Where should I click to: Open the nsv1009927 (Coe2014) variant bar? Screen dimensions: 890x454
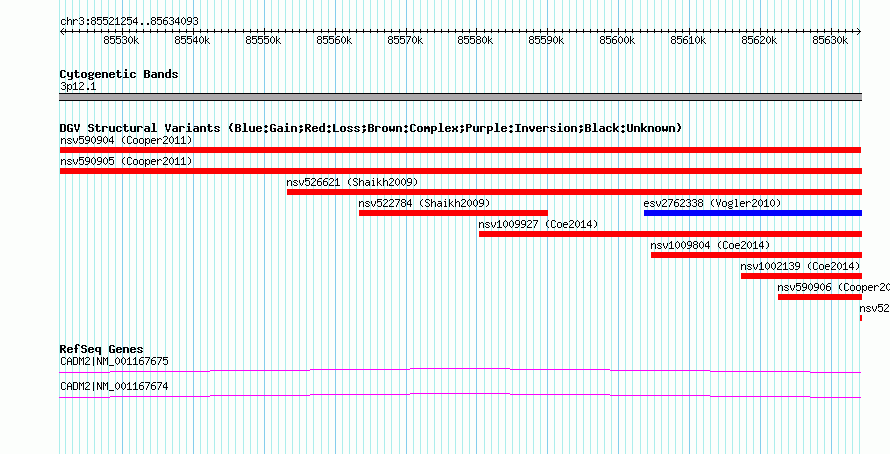click(x=670, y=234)
